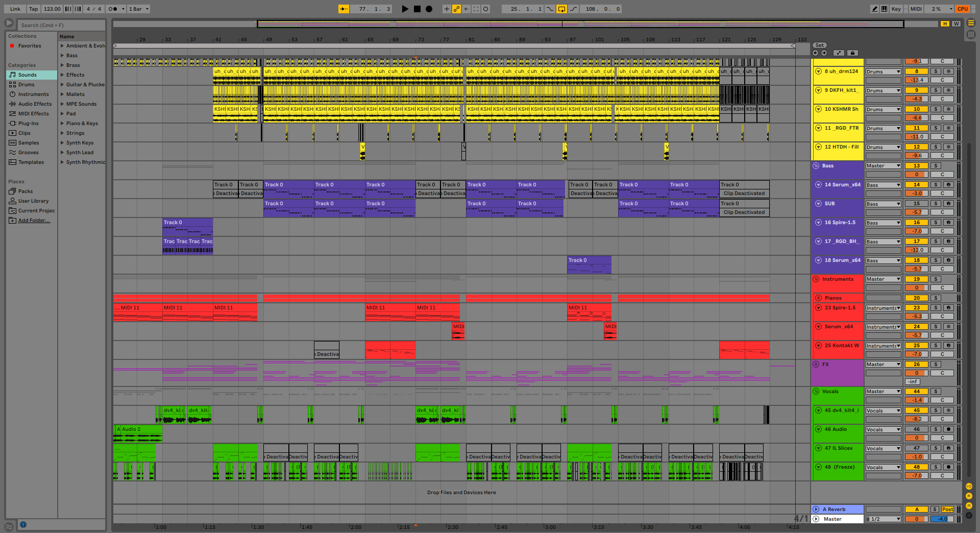Click the Add Folder link
This screenshot has width=980, height=533.
34,221
